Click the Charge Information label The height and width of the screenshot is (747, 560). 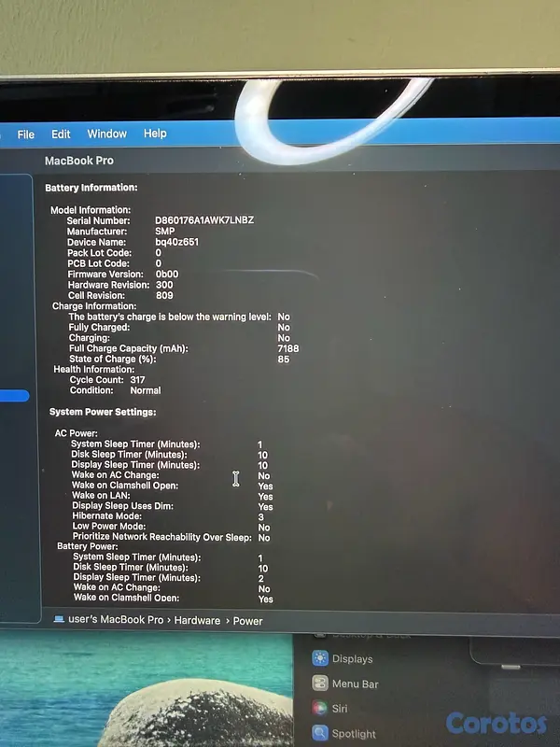click(x=94, y=306)
